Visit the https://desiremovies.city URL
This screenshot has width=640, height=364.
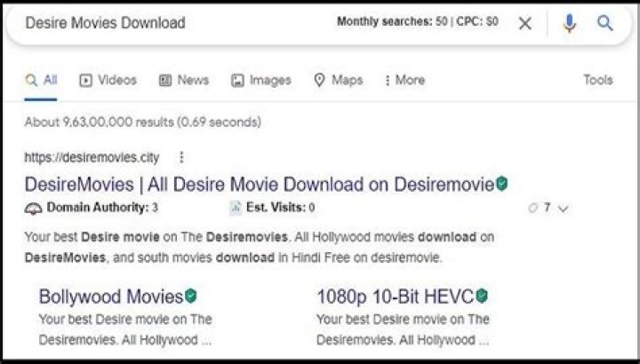92,157
